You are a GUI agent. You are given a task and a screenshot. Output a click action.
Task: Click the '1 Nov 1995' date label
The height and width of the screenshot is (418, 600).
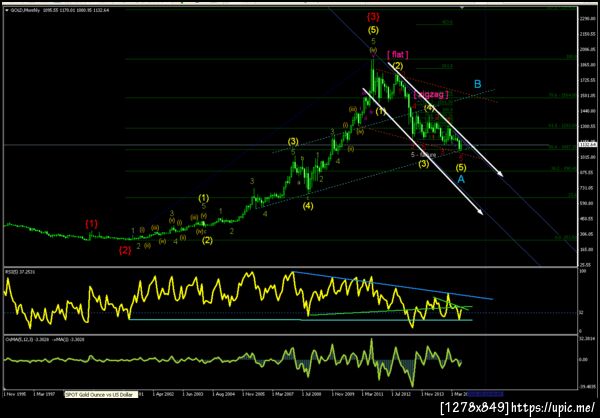tap(14, 394)
